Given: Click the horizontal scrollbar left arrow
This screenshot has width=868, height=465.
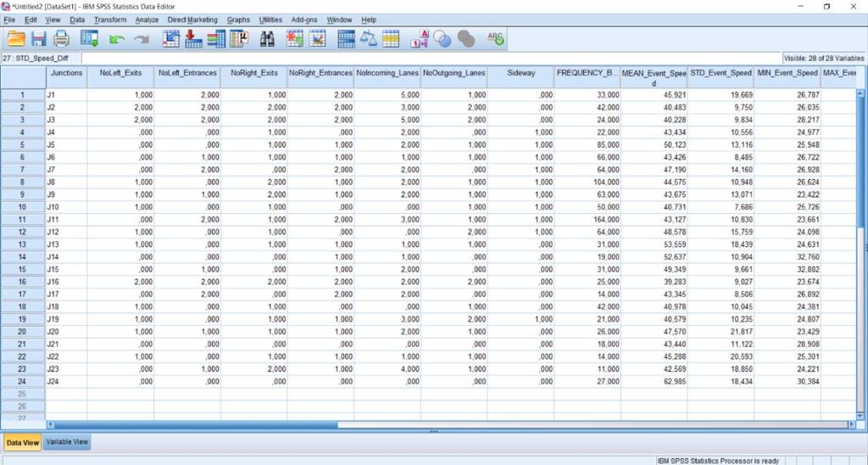Looking at the screenshot, I should point(50,424).
